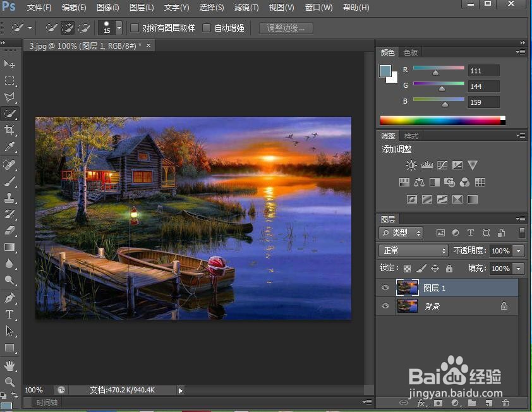The image size is (532, 412).
Task: Open 选择(S) menu
Action: click(212, 8)
